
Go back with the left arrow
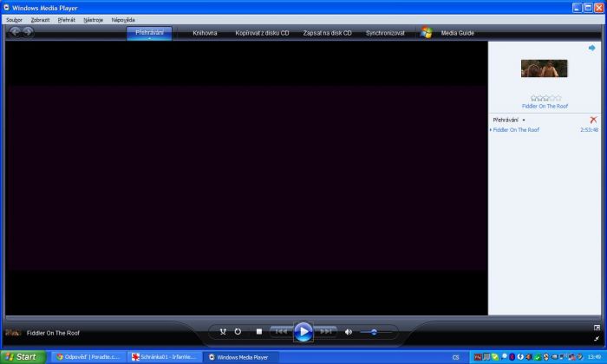pos(15,32)
